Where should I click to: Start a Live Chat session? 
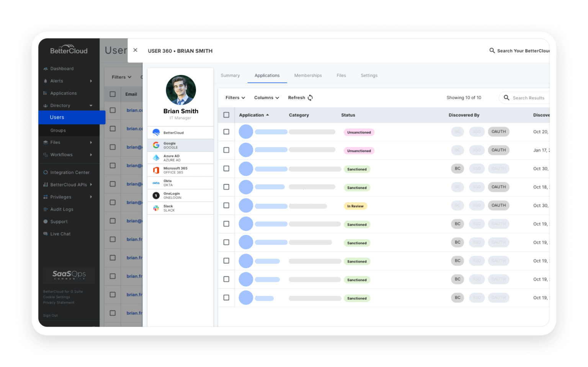click(x=60, y=234)
